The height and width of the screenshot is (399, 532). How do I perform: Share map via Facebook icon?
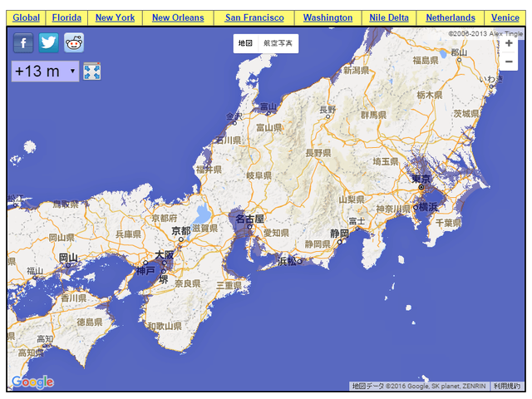(23, 43)
